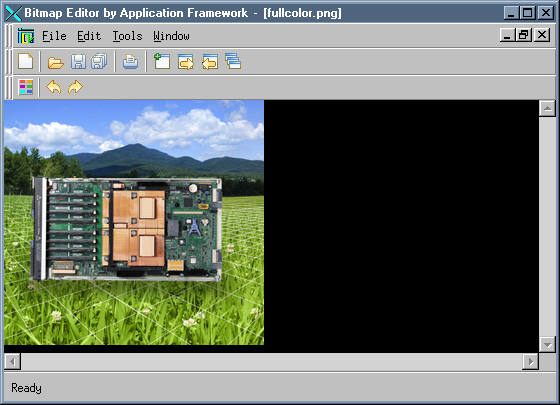Image resolution: width=560 pixels, height=405 pixels.
Task: Redo the action with the forward arrow
Action: point(75,87)
